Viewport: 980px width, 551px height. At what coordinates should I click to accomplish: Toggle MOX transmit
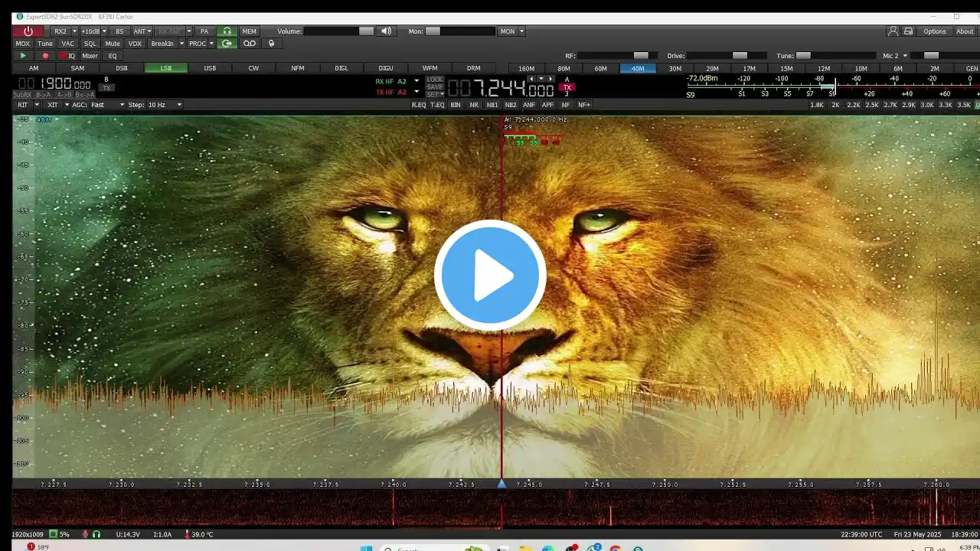coord(23,44)
